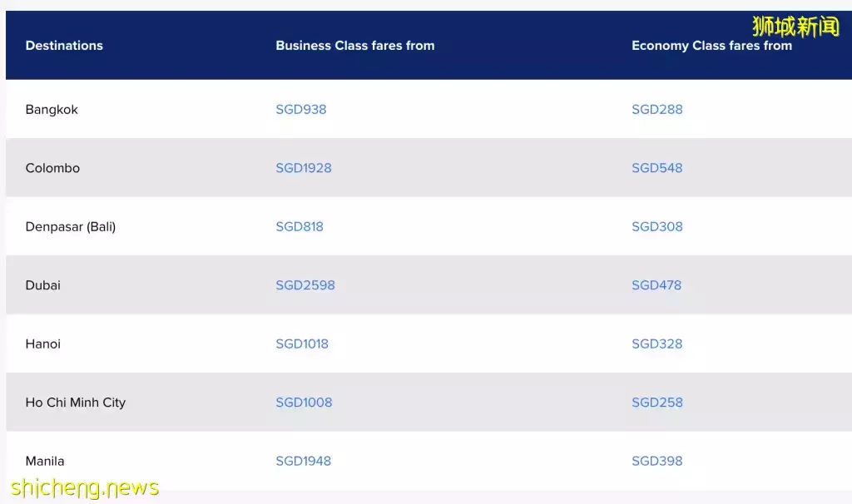Select Hanoi Business Class fare SGD1018
Screen dimensions: 852x504
[x=302, y=343]
